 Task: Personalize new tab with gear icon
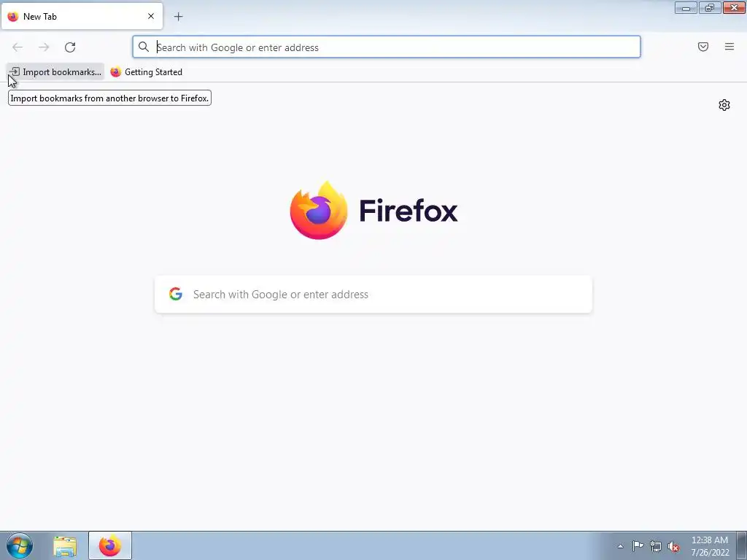[724, 105]
